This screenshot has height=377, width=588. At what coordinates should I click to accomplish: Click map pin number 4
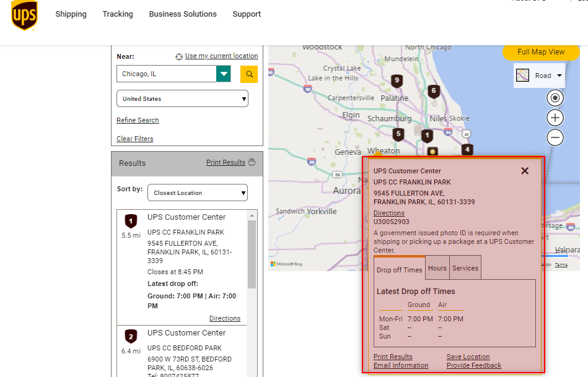pos(467,150)
